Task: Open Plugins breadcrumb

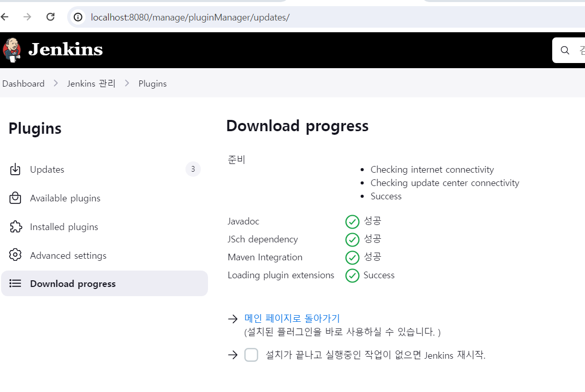Action: point(153,84)
